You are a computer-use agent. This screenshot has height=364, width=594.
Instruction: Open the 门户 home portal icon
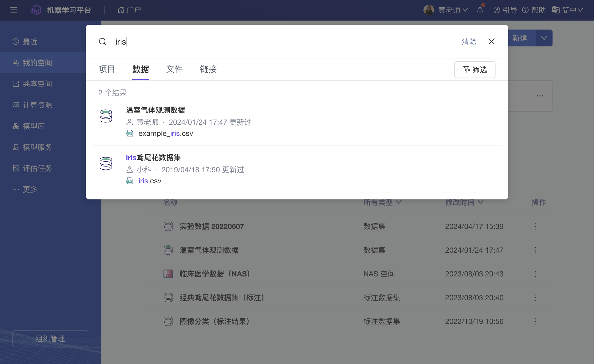[x=121, y=10]
